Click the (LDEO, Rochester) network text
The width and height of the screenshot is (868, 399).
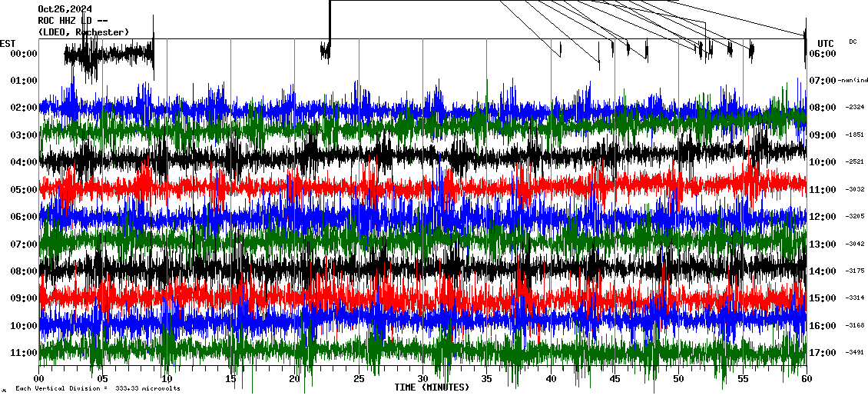tap(83, 32)
